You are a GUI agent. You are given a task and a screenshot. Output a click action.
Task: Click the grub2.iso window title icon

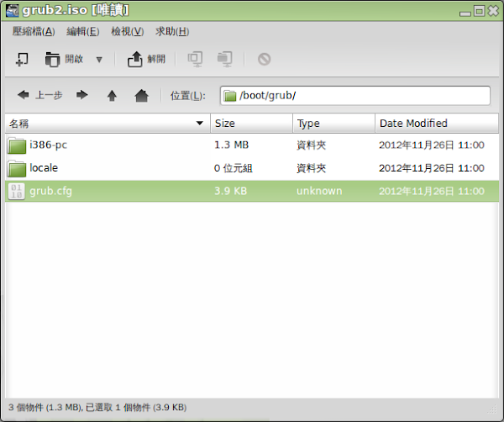[x=13, y=10]
